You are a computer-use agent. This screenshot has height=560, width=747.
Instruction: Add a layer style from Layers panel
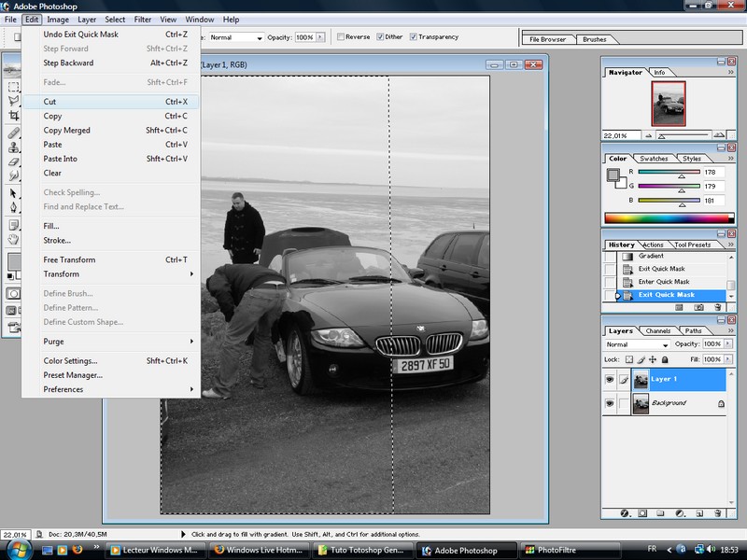625,513
